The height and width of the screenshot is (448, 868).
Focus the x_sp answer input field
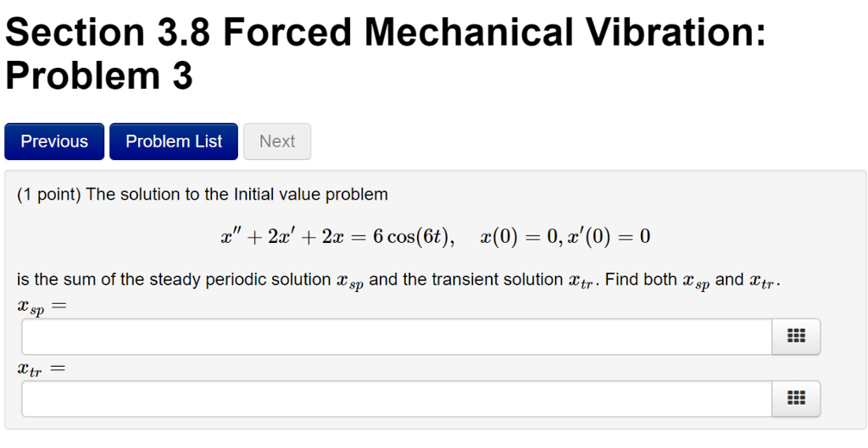tap(397, 336)
